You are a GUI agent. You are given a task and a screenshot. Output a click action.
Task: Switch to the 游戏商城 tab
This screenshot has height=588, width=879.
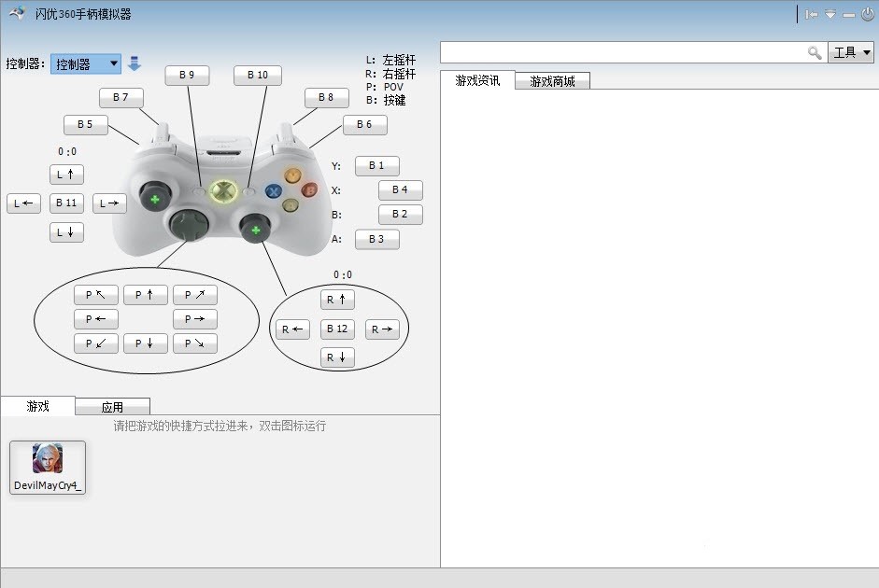(x=552, y=81)
